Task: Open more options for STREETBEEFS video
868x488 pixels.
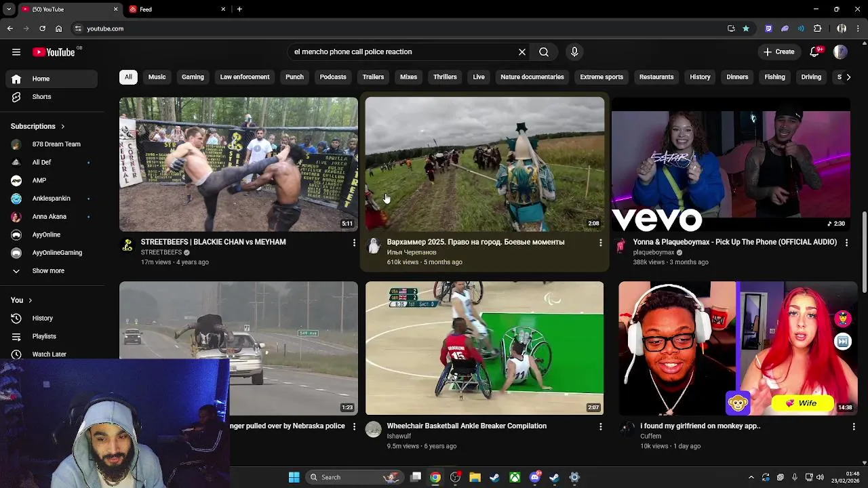Action: click(x=354, y=243)
